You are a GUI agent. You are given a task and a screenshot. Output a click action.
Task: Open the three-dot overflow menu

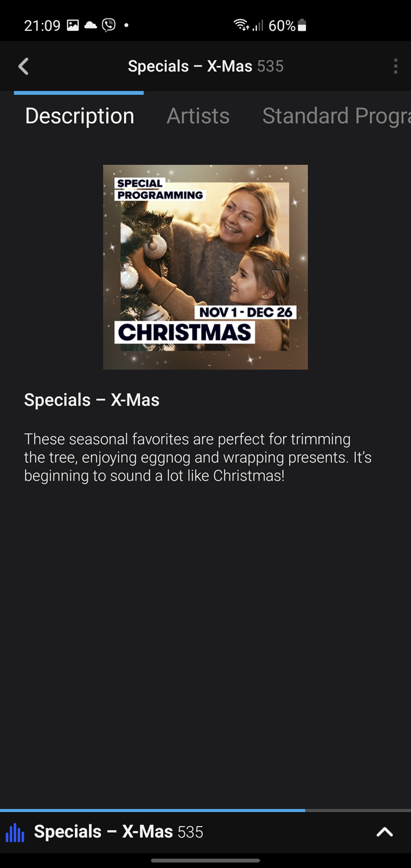tap(396, 66)
